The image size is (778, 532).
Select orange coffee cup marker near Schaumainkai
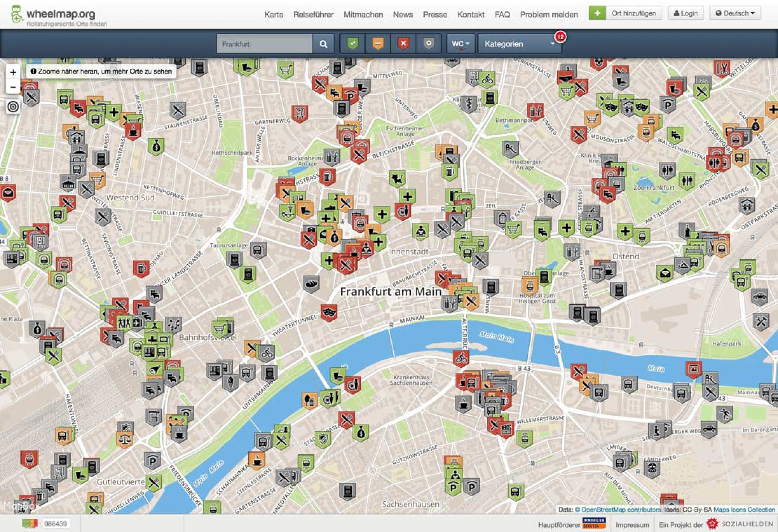257,461
